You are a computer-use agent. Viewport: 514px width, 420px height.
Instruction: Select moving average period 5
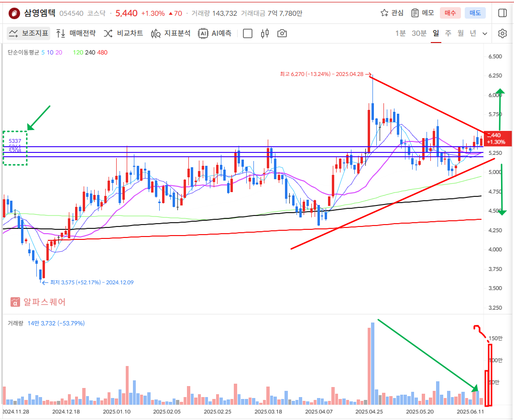tap(43, 53)
